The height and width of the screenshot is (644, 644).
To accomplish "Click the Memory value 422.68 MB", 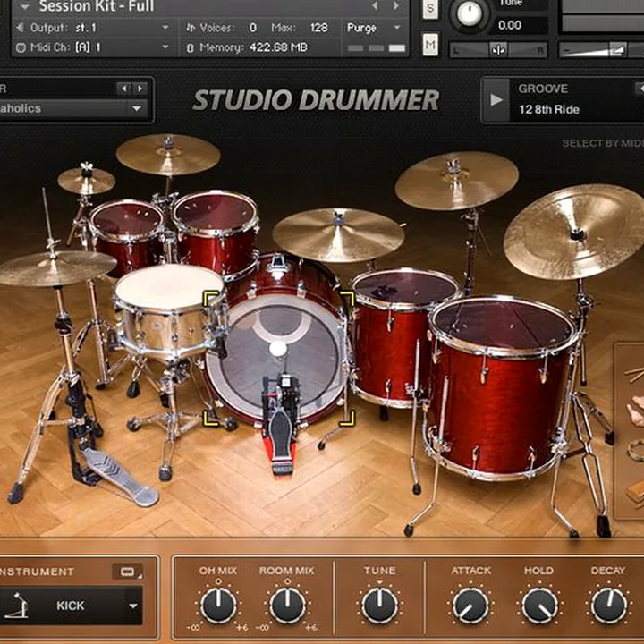I will pos(278,47).
